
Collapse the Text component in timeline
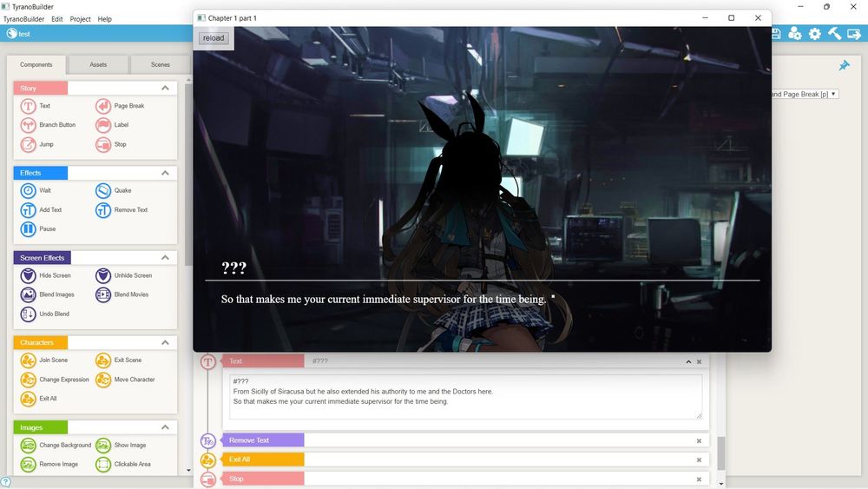point(688,361)
